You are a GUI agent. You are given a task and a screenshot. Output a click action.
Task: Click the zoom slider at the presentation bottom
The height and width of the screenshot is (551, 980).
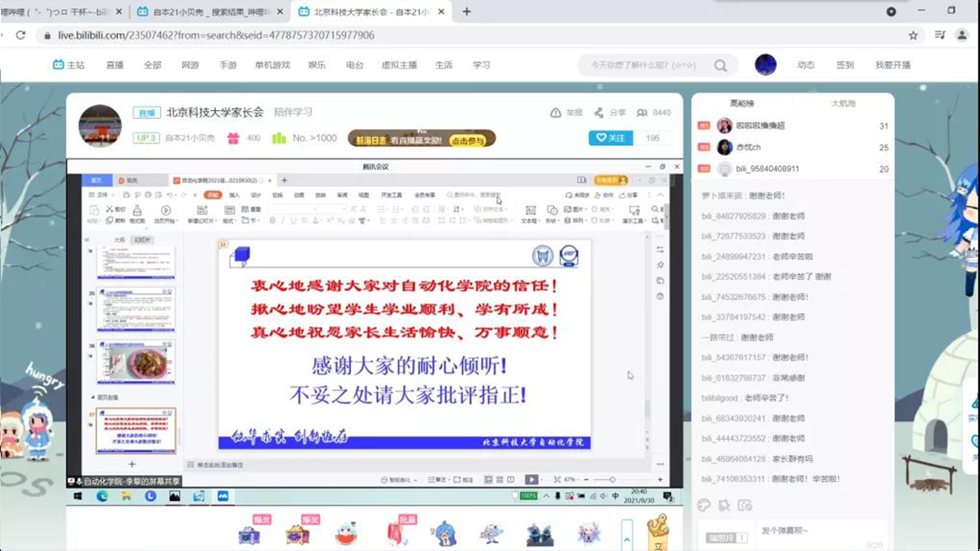(612, 479)
